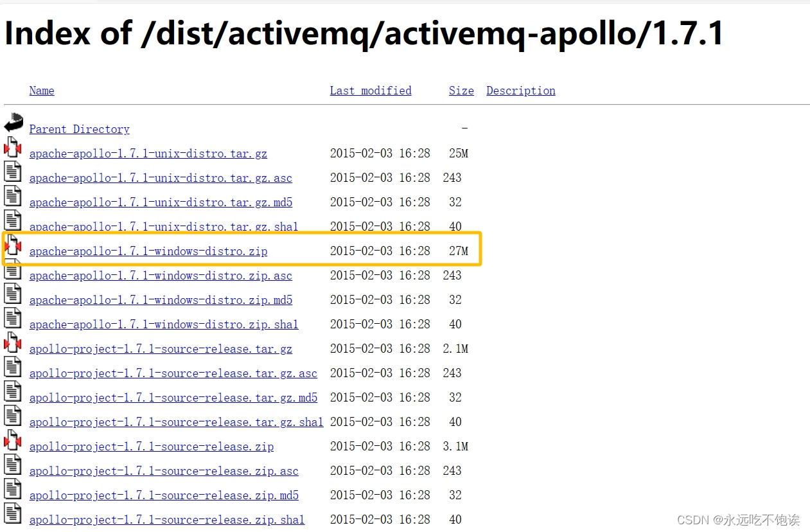
Task: Open the Description column header link
Action: (520, 91)
